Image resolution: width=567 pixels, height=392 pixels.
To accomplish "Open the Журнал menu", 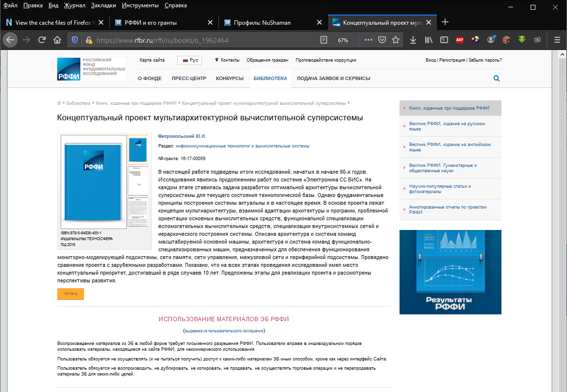I will pyautogui.click(x=74, y=5).
